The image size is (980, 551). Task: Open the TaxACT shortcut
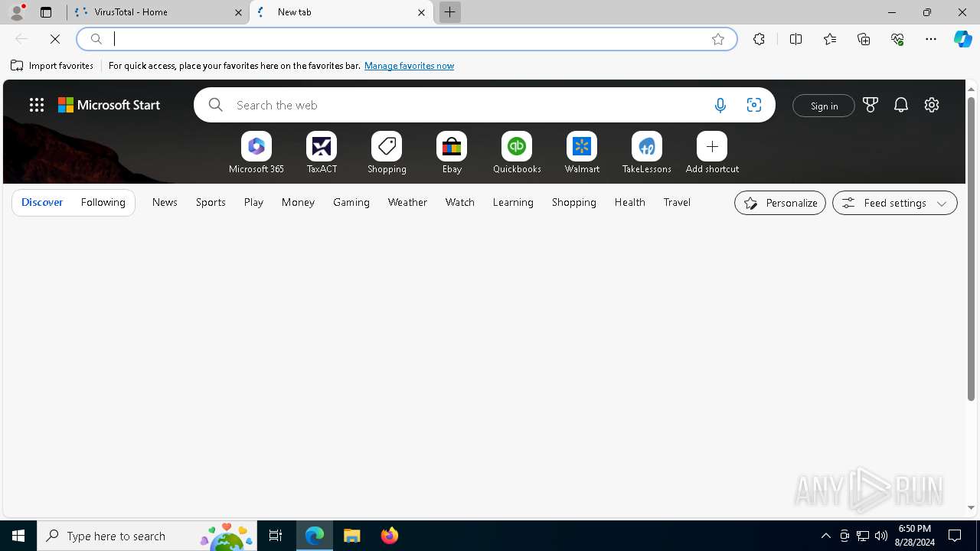pos(322,153)
